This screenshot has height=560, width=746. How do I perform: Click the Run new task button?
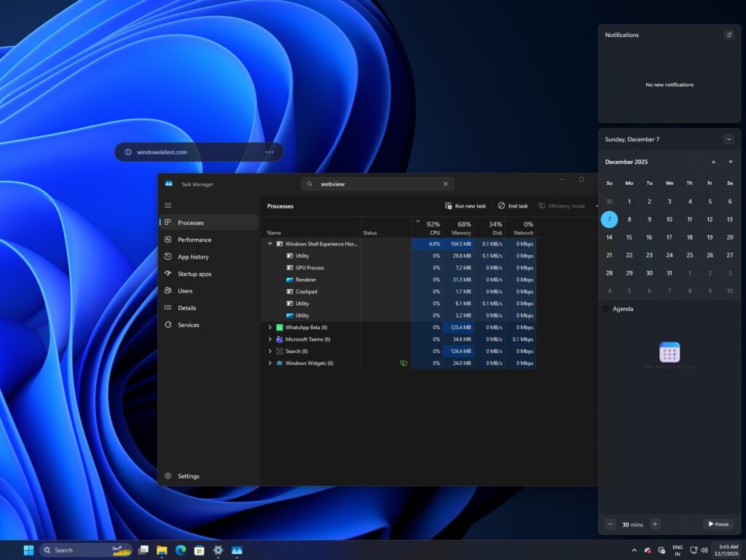point(466,206)
